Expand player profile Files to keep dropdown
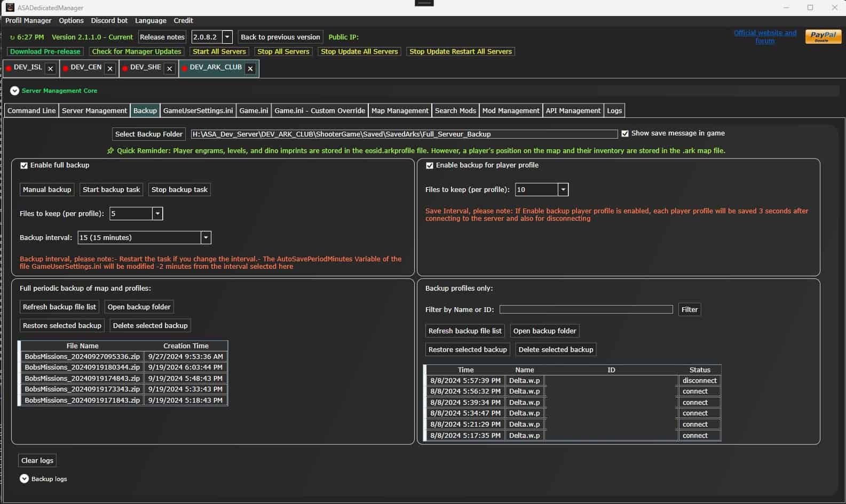 tap(563, 189)
